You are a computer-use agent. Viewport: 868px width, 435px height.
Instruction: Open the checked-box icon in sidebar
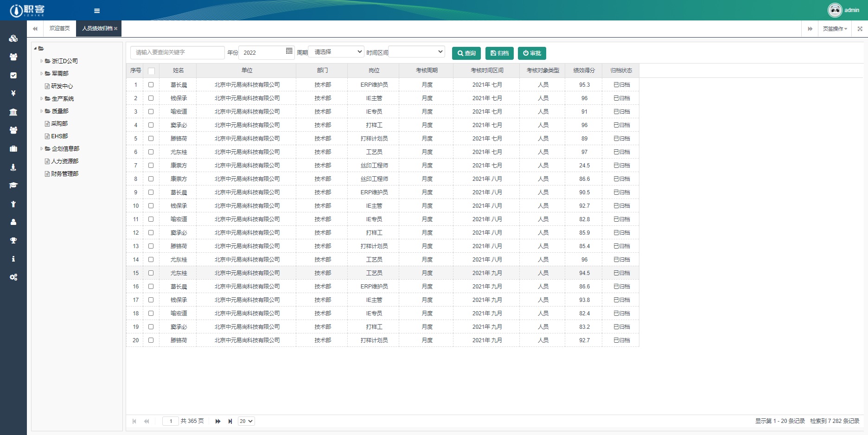point(13,75)
